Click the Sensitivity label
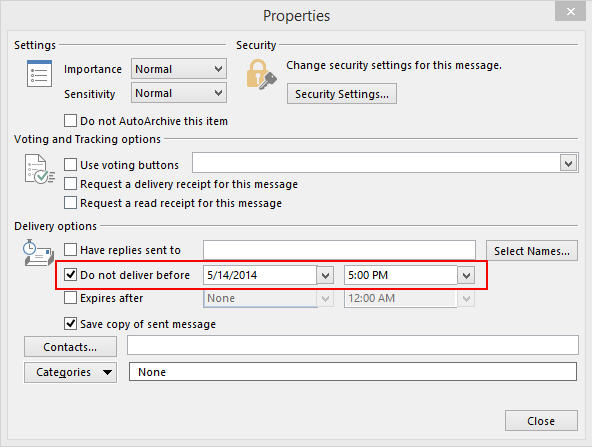This screenshot has height=448, width=592. (x=89, y=94)
